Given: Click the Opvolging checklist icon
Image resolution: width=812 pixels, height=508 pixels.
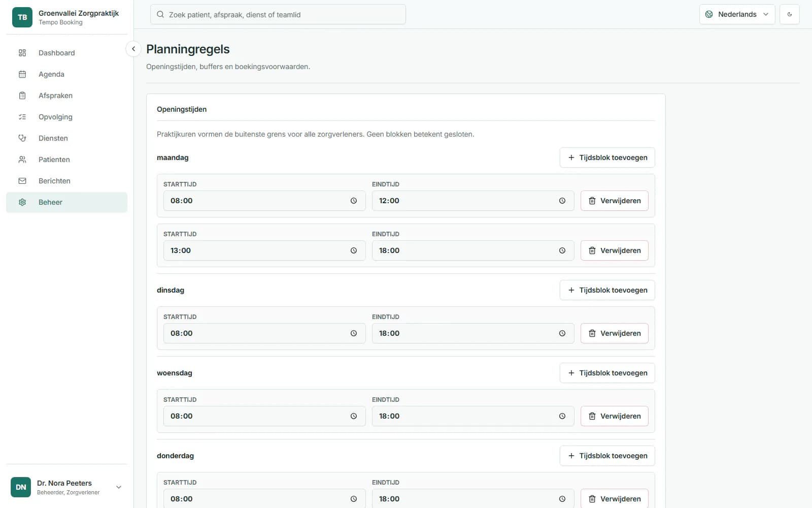Looking at the screenshot, I should [22, 117].
